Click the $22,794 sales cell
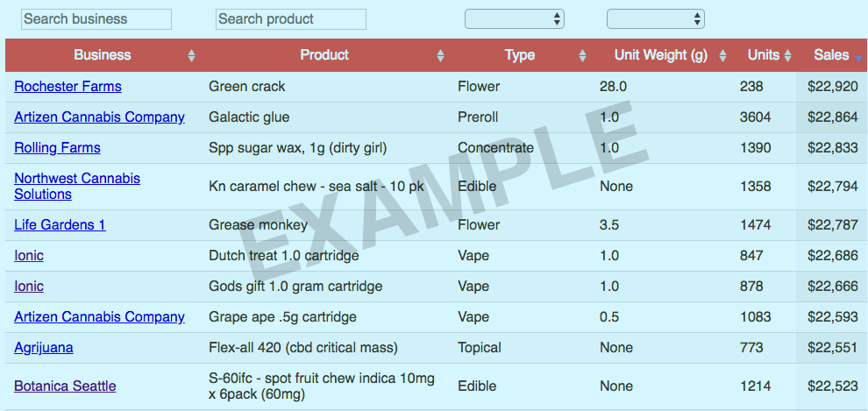This screenshot has width=868, height=411. (833, 187)
